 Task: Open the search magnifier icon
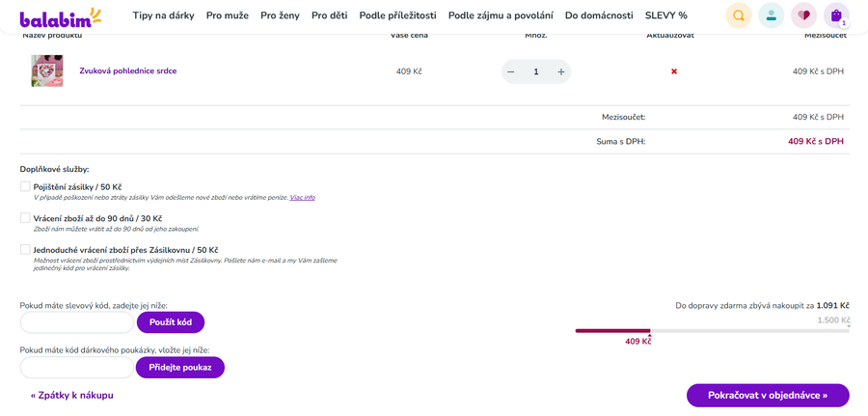click(739, 15)
